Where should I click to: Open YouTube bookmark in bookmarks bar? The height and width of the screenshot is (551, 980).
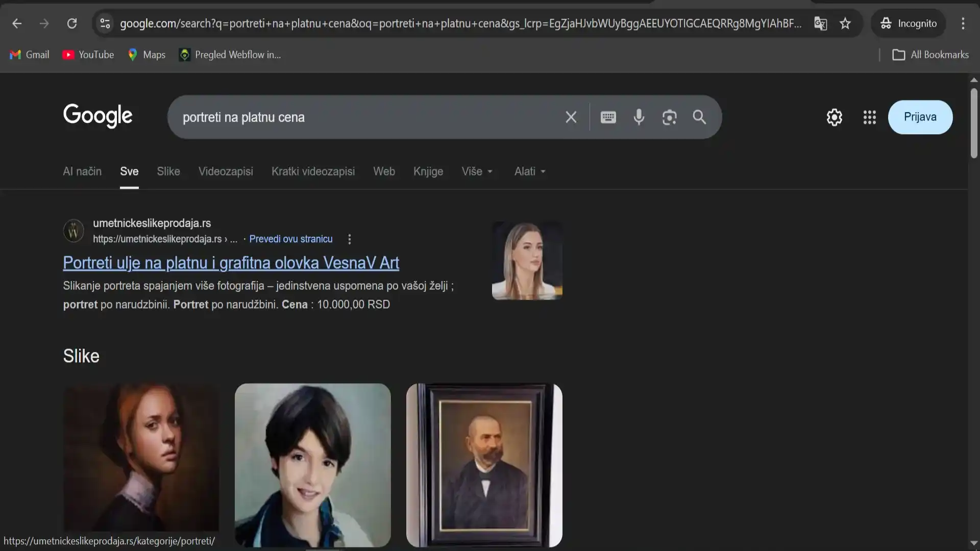(x=88, y=55)
